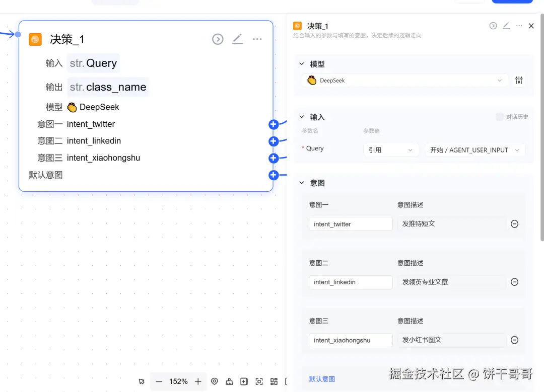Click the pencil edit icon on node card
Viewport: 544px width, 392px height.
237,39
